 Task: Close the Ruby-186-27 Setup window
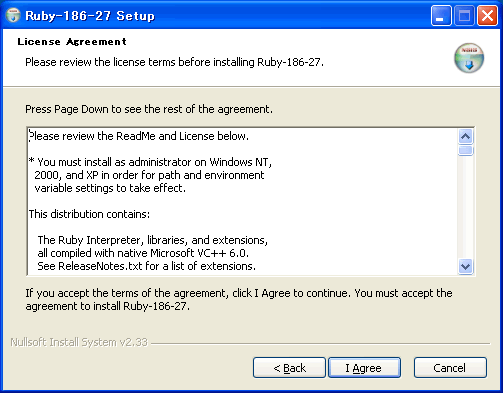[487, 15]
